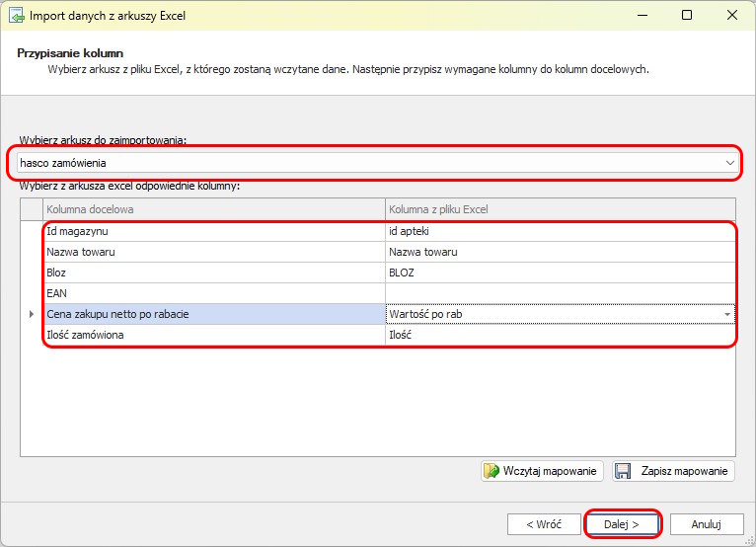Image resolution: width=756 pixels, height=547 pixels.
Task: Click the 'BLOZ' Excel column cell
Action: click(x=559, y=273)
